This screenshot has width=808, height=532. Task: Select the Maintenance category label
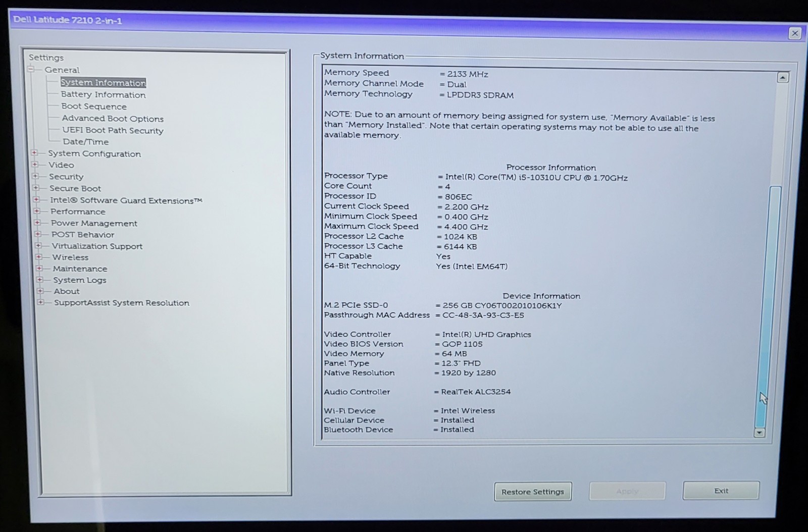tap(80, 269)
